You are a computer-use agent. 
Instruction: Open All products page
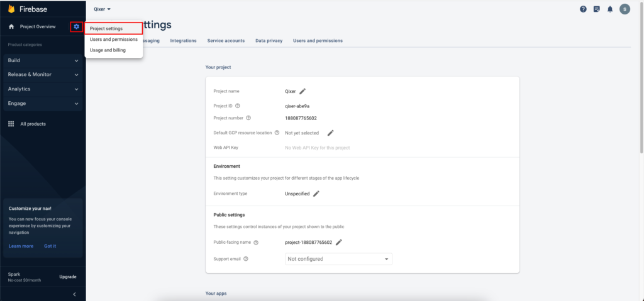[x=33, y=124]
